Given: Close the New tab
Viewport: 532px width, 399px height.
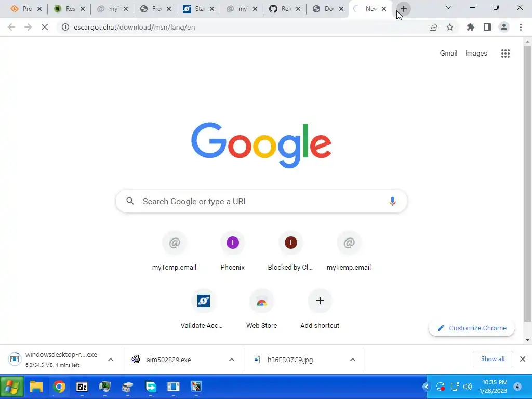Looking at the screenshot, I should 384,9.
